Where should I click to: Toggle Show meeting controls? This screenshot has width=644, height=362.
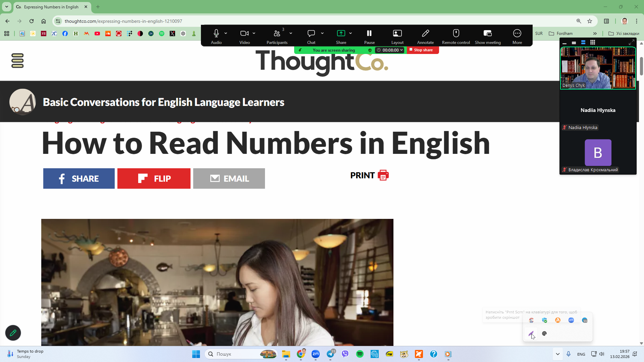(x=488, y=33)
